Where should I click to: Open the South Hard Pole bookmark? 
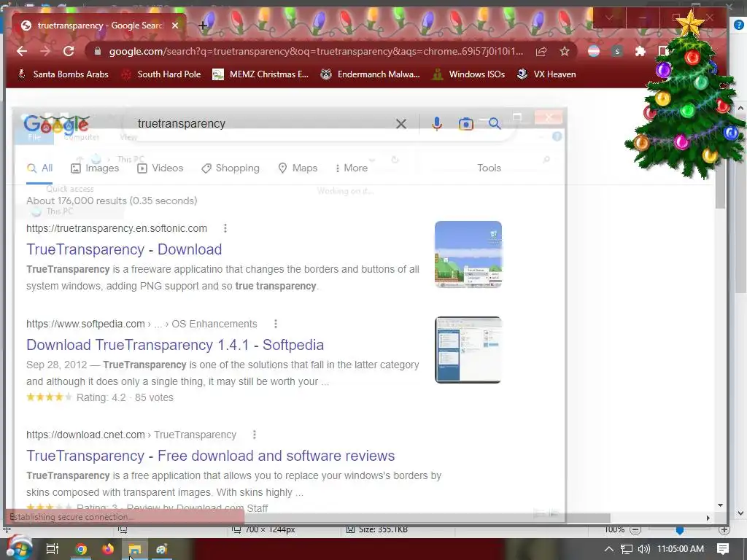[161, 74]
